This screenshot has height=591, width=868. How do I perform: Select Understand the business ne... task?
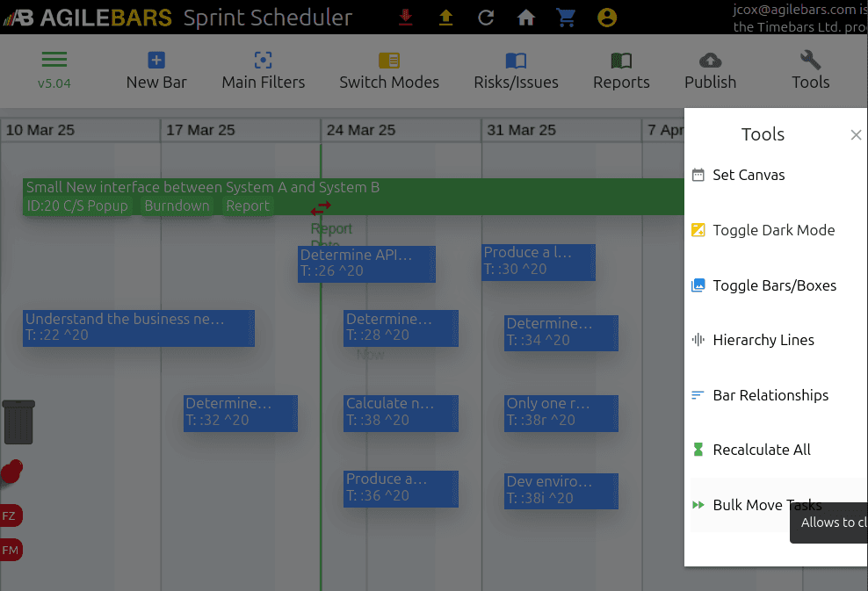pos(139,328)
